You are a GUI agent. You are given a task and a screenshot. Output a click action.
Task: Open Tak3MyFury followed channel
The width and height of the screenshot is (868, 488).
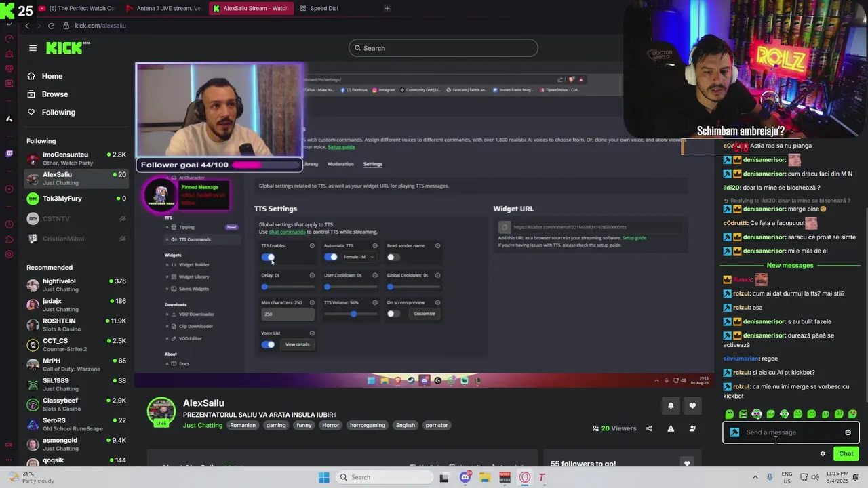tap(76, 199)
